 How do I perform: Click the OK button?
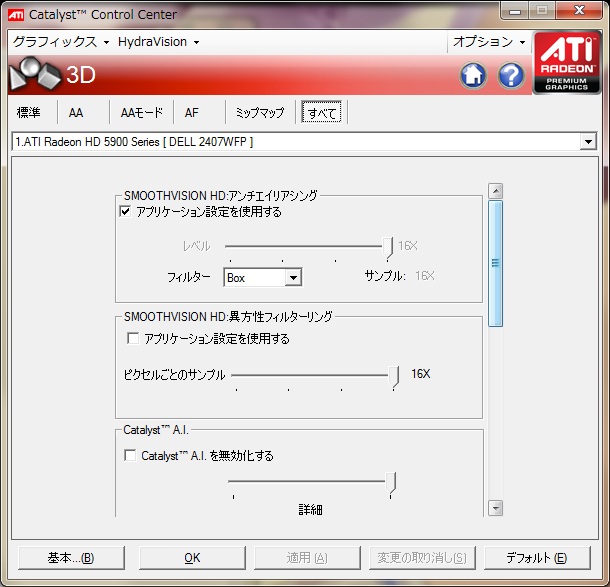pos(192,558)
